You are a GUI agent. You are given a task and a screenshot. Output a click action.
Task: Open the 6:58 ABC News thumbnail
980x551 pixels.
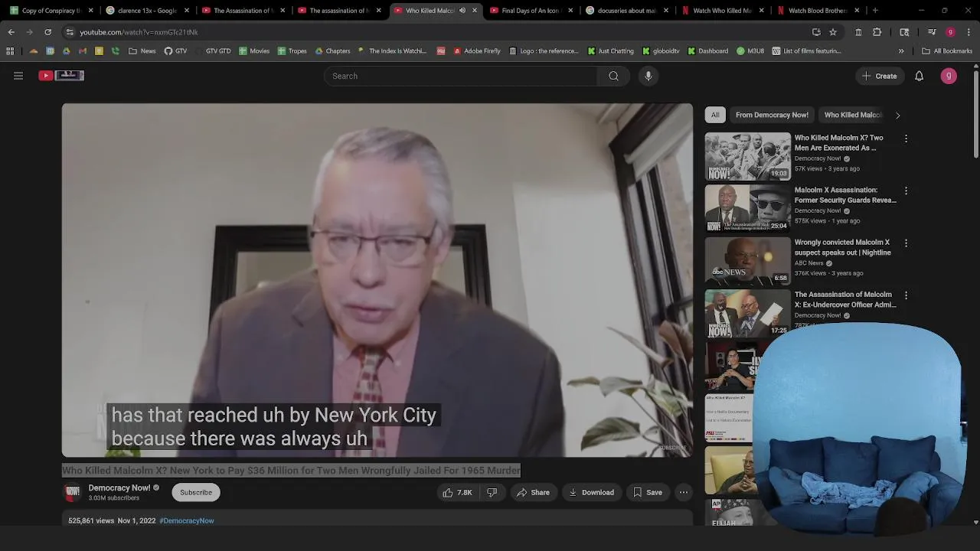tap(747, 260)
